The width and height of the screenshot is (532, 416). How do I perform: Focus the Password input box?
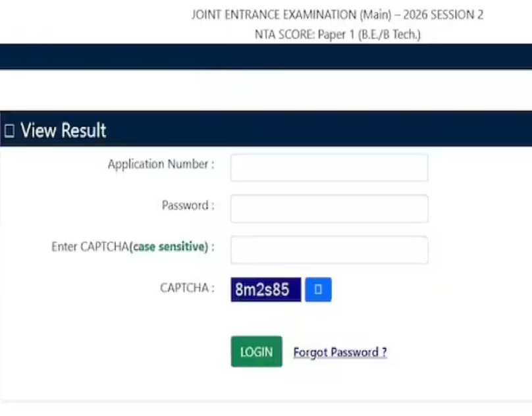[329, 208]
